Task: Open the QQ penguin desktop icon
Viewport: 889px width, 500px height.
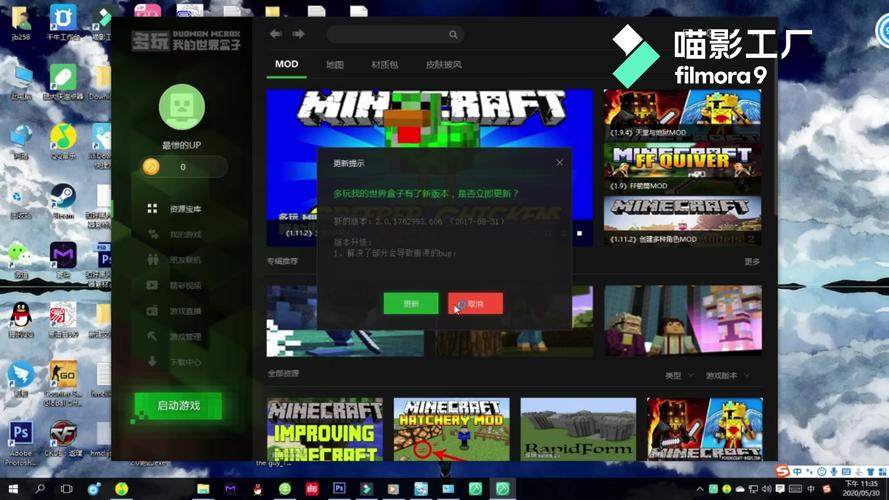Action: tap(21, 320)
